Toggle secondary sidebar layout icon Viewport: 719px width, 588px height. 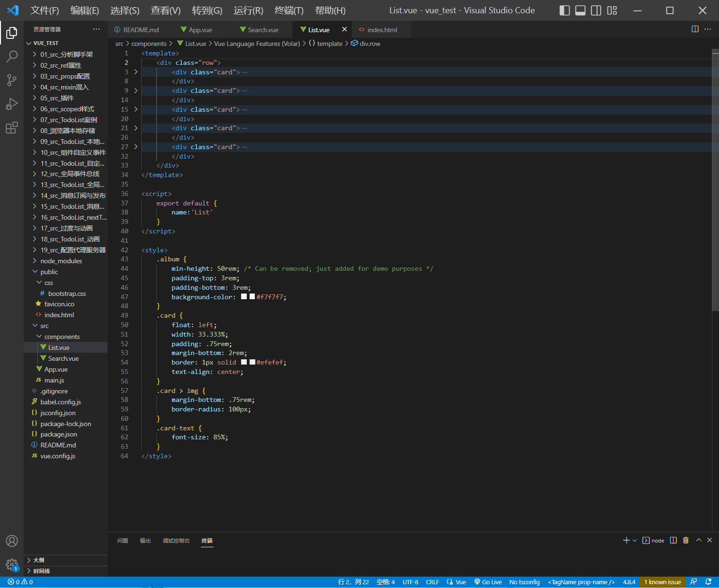[x=596, y=10]
